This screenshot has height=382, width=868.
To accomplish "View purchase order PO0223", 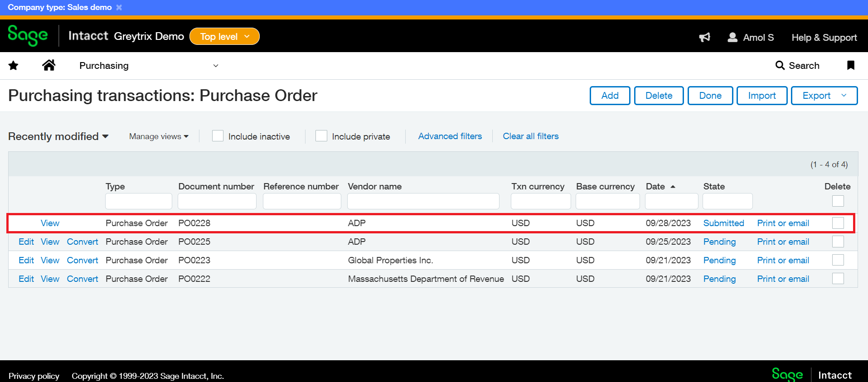I will click(x=50, y=260).
